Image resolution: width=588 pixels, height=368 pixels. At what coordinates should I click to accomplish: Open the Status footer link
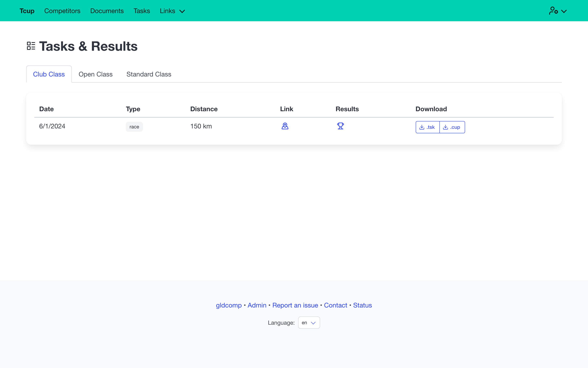point(362,305)
